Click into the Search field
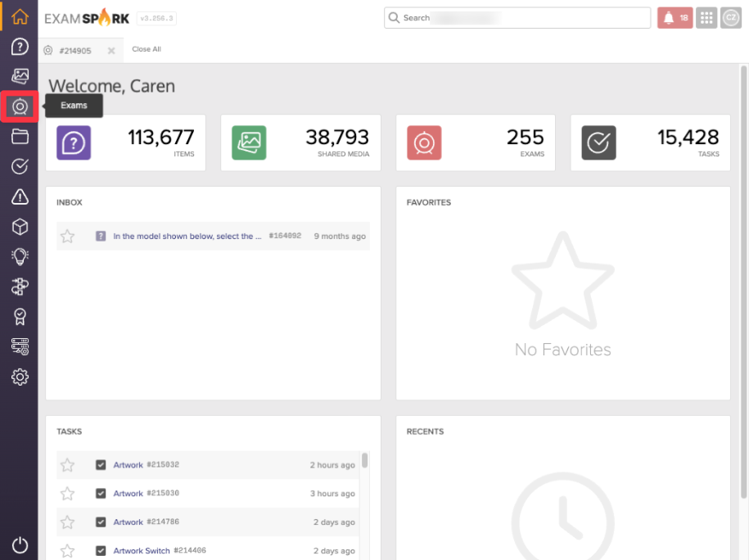Image resolution: width=749 pixels, height=560 pixels. click(x=517, y=18)
